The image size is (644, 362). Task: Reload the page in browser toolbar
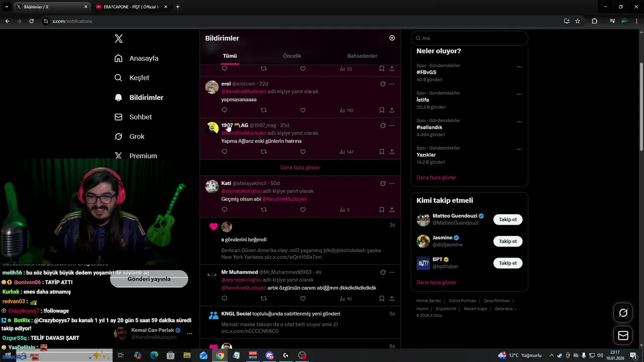tap(31, 21)
